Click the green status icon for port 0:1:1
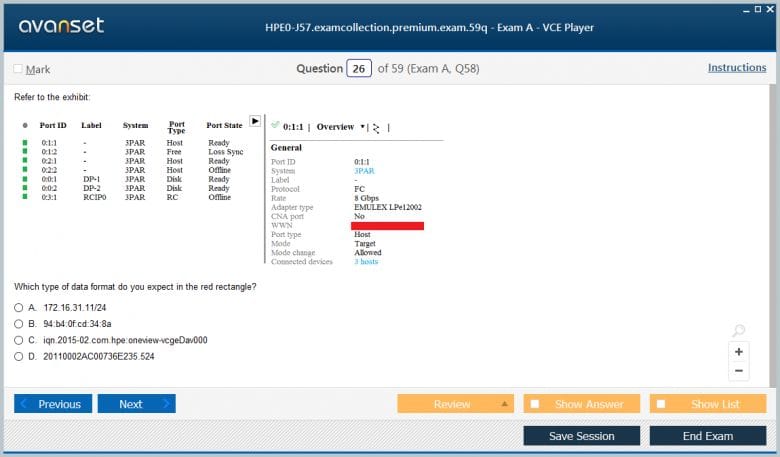 [25, 143]
